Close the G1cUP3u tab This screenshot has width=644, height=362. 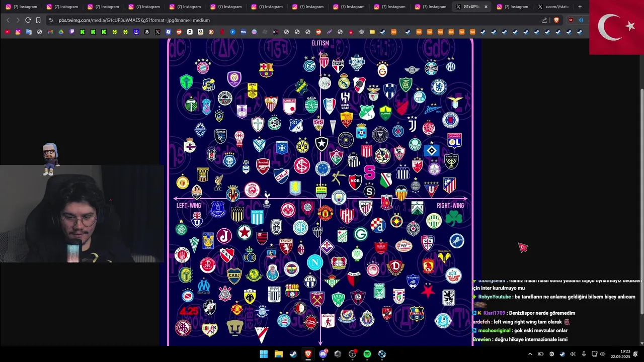(x=486, y=7)
